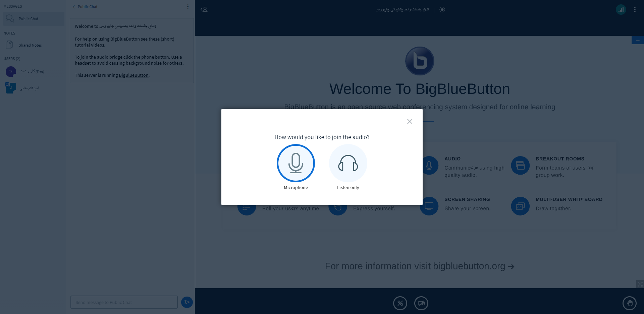The image size is (644, 314).
Task: Open Public Chat conversation
Action: click(x=34, y=19)
